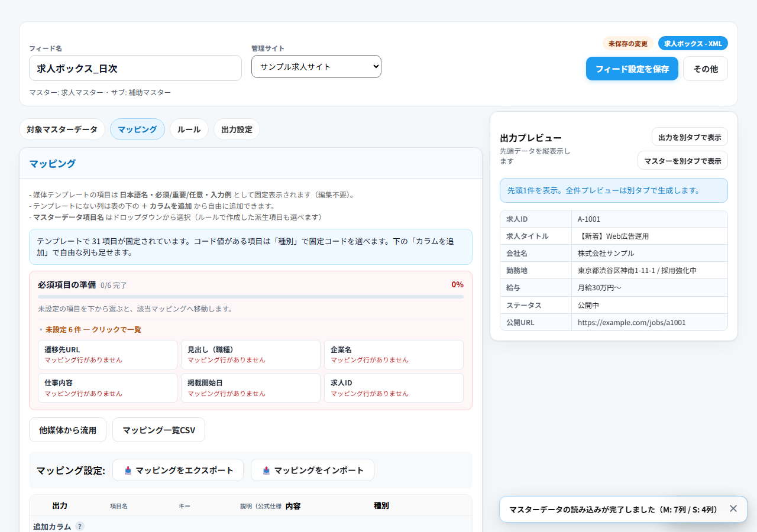Click the 未保存の変更 badge
The width and height of the screenshot is (757, 532).
[628, 43]
